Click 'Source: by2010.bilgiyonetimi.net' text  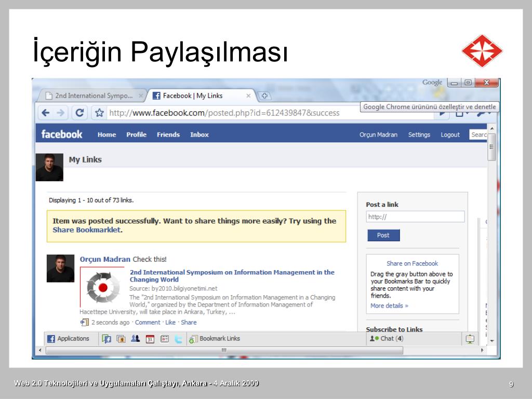click(174, 289)
